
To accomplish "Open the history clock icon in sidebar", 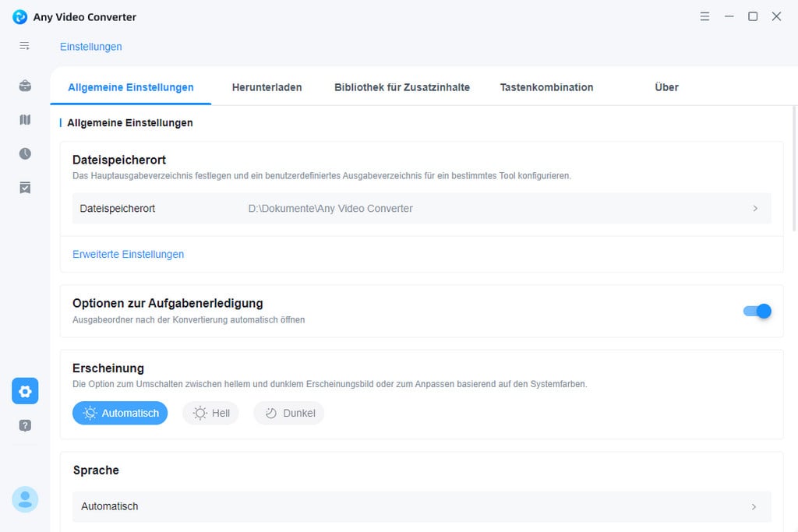I will [25, 153].
